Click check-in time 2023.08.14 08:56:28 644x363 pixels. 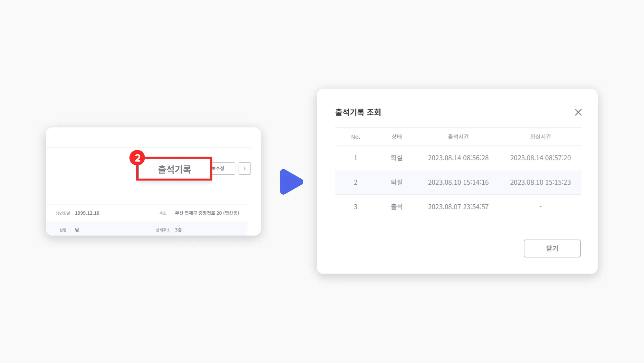coord(458,158)
